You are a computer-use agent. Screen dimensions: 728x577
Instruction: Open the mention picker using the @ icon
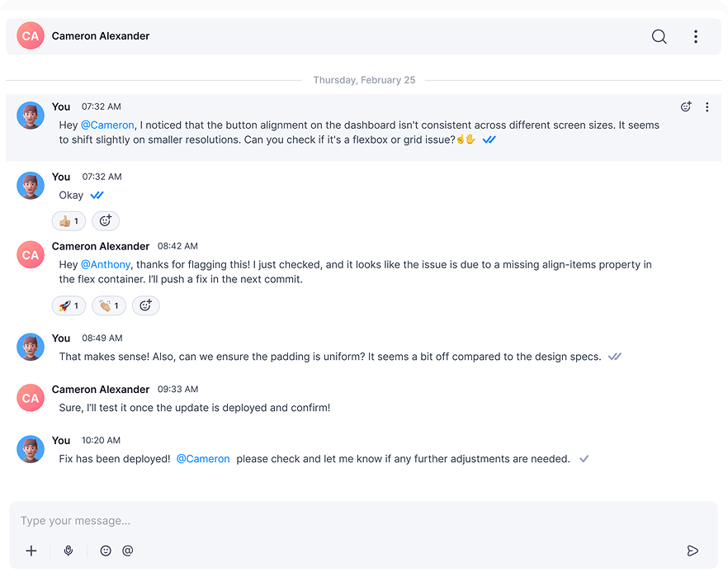coord(128,551)
